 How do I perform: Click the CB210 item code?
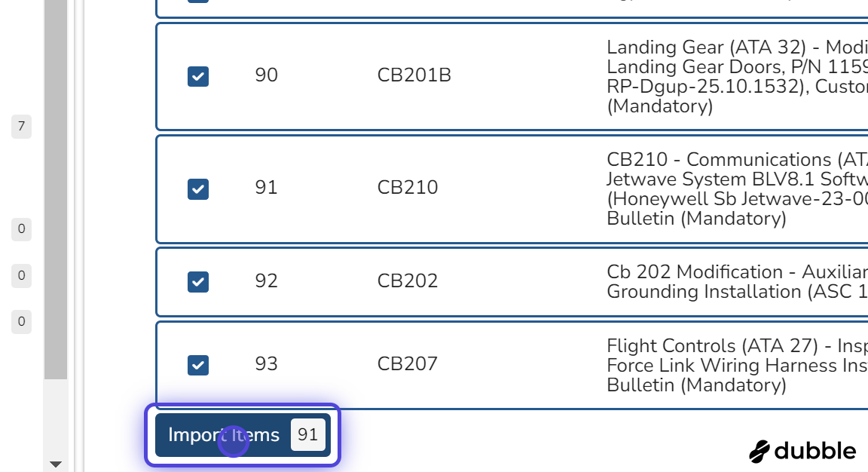tap(408, 188)
